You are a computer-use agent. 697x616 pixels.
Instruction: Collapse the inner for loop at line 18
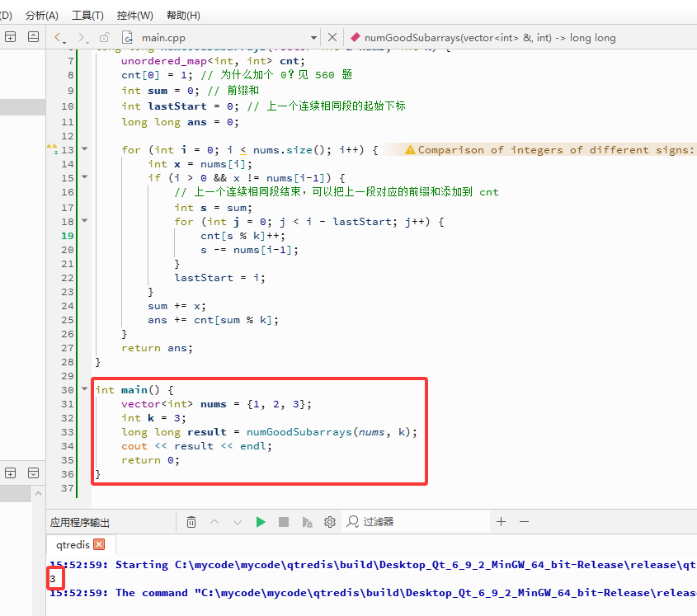[84, 220]
